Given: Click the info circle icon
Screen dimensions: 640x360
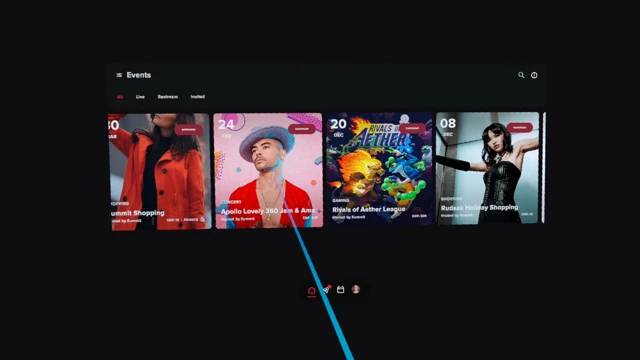Looking at the screenshot, I should click(534, 75).
